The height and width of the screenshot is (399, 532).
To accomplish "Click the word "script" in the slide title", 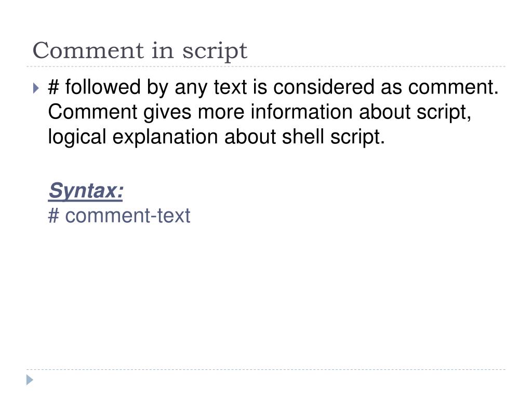I will pyautogui.click(x=215, y=51).
